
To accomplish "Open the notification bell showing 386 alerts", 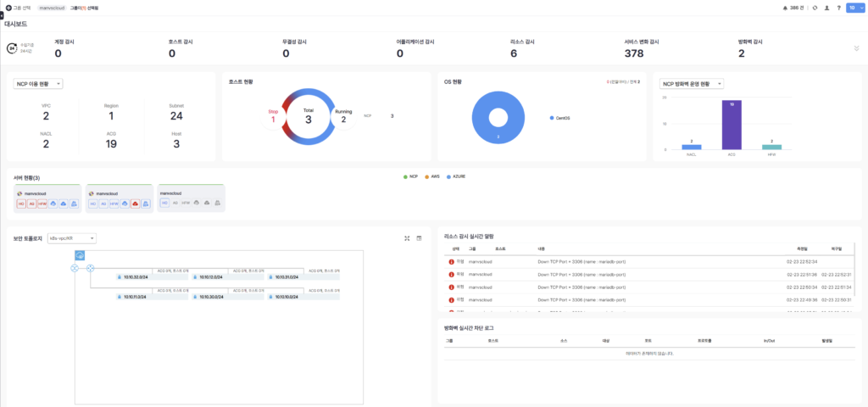I will click(785, 8).
